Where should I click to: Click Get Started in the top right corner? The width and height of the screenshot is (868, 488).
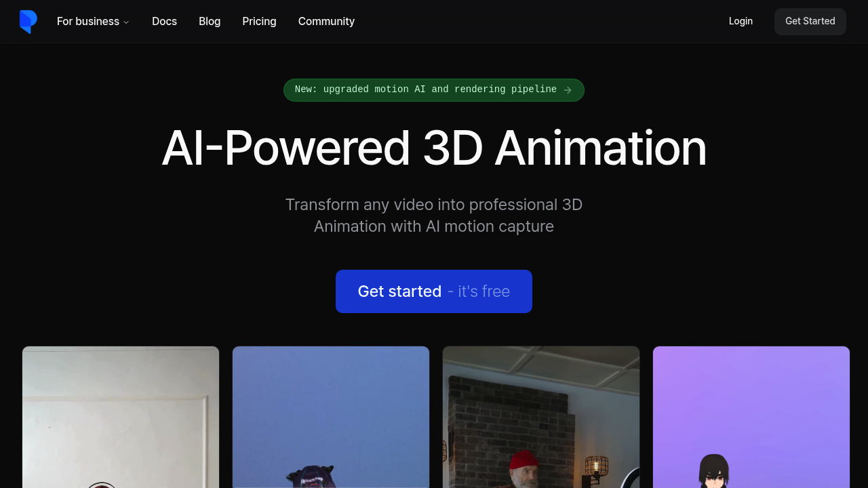pos(810,21)
